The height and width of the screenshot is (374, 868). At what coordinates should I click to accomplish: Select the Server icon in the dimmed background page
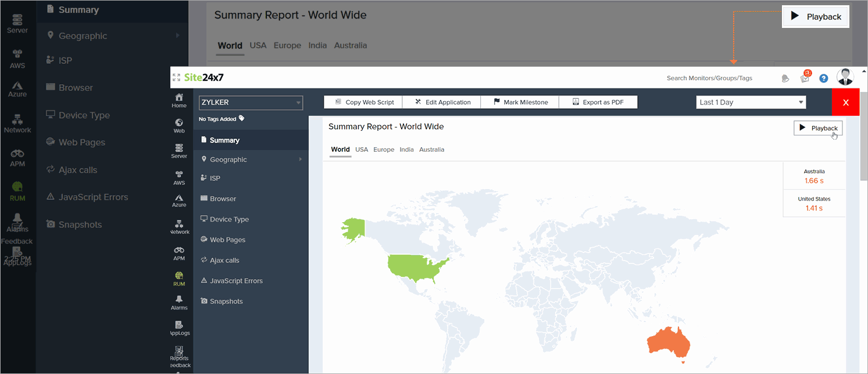pyautogui.click(x=17, y=24)
